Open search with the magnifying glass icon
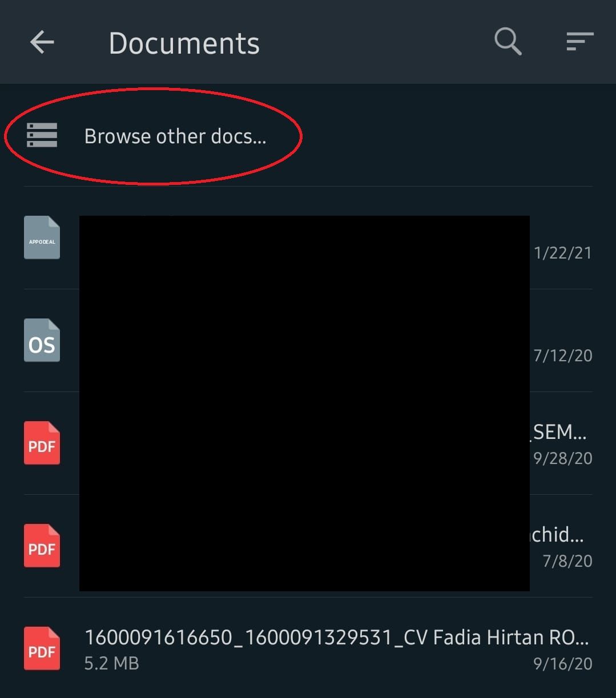The image size is (616, 698). [508, 42]
